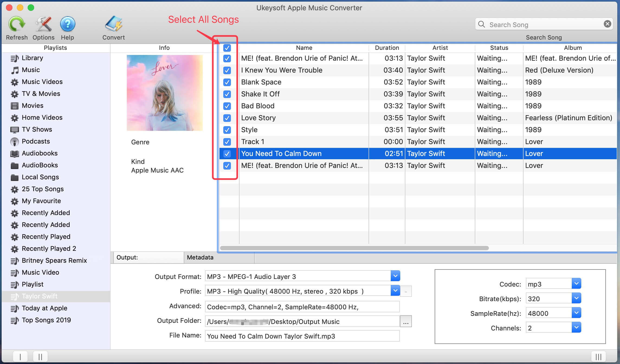Click the Convert icon to start conversion

pyautogui.click(x=113, y=24)
